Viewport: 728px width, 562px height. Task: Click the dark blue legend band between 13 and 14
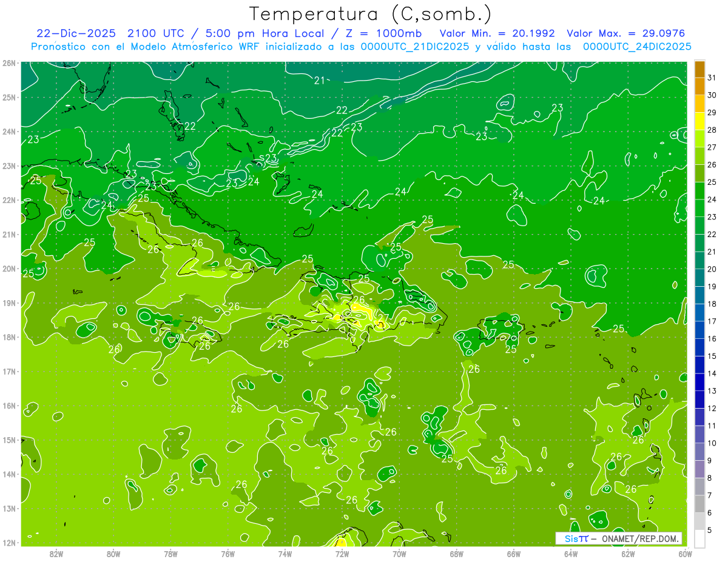699,382
